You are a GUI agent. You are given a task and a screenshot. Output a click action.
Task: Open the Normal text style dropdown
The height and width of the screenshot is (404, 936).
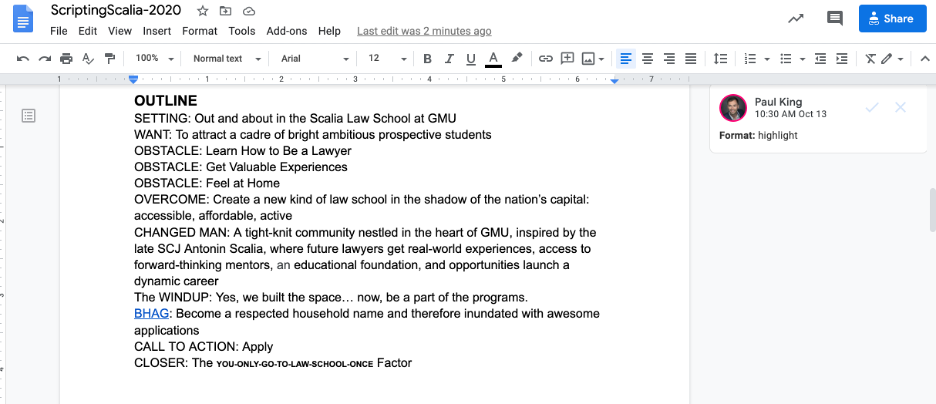[x=227, y=58]
